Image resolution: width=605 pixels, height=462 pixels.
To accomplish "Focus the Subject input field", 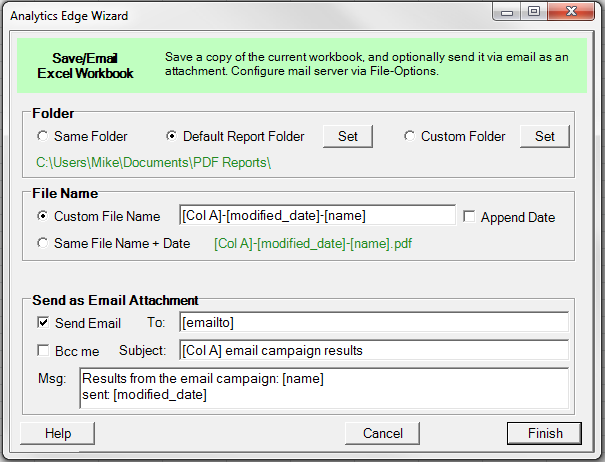I will coord(372,350).
